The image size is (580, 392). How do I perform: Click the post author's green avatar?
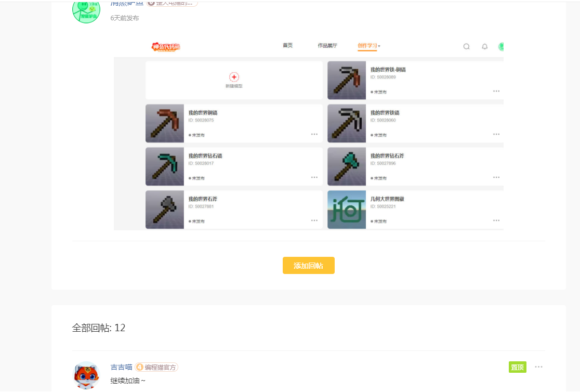click(87, 11)
